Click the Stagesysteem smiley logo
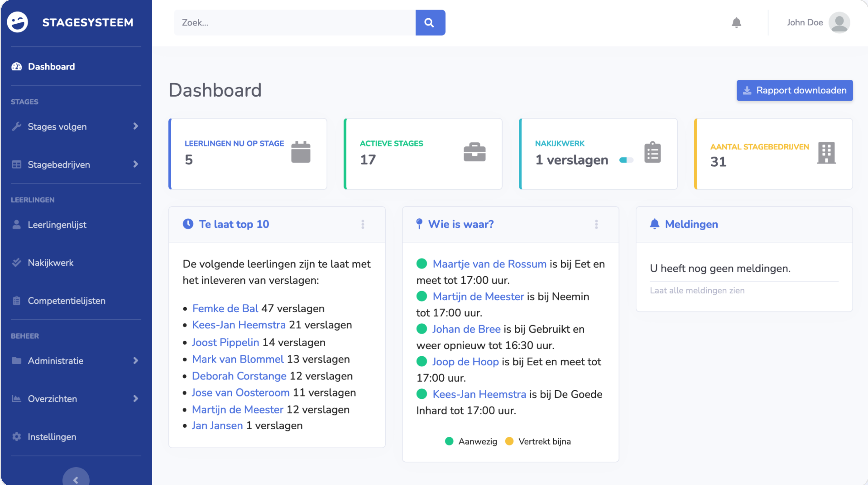868x485 pixels. point(17,22)
